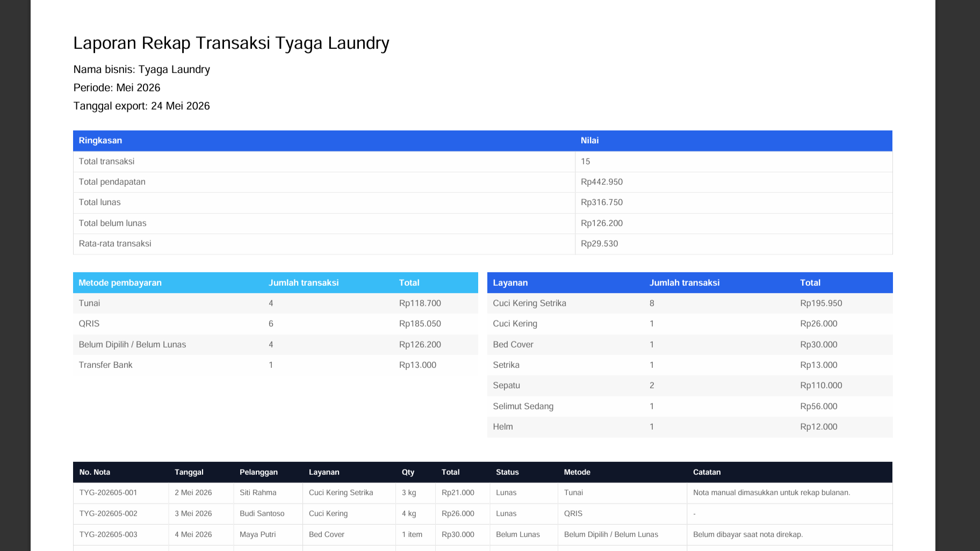The image size is (980, 551).
Task: Click the Transfer Bank total Rp13.000
Action: [417, 365]
